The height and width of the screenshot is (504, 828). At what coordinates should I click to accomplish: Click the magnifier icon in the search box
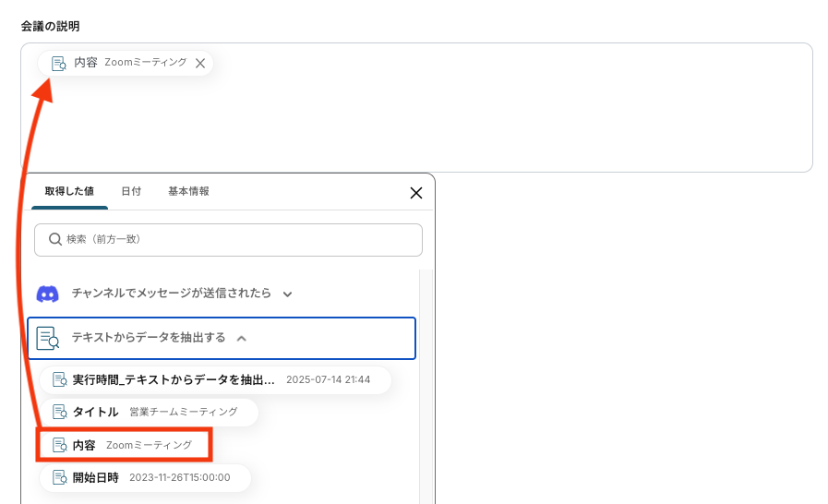54,239
